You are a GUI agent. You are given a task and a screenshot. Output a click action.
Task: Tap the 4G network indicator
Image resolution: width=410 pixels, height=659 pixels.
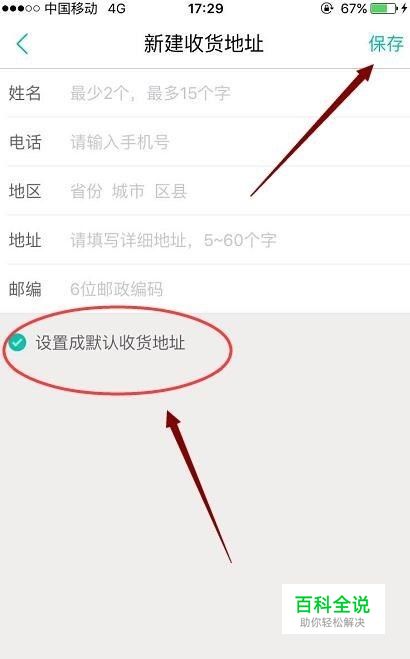[x=116, y=8]
